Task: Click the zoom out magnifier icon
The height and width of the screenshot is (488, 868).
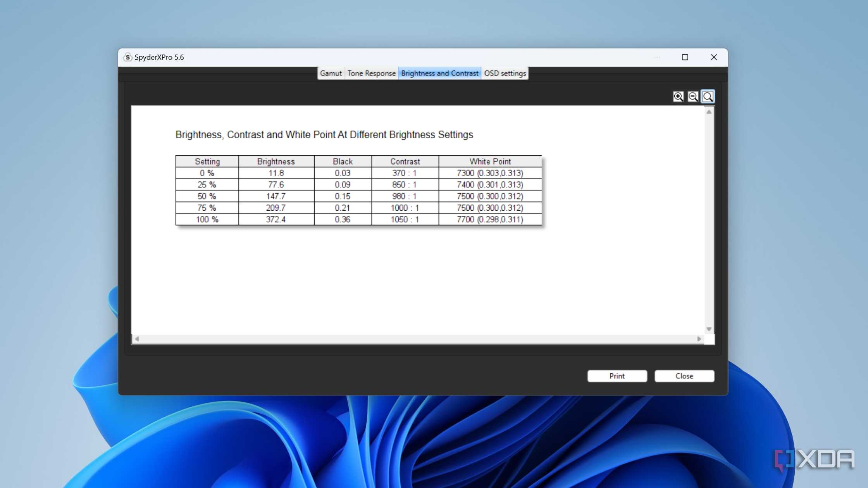Action: 693,96
